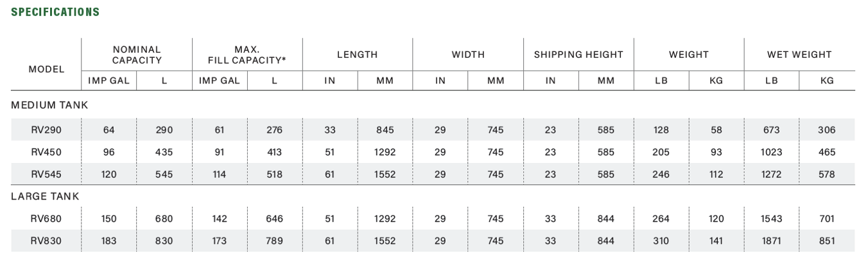Click the RV545 model cell
Viewport: 868px width, 267px height.
click(x=46, y=174)
